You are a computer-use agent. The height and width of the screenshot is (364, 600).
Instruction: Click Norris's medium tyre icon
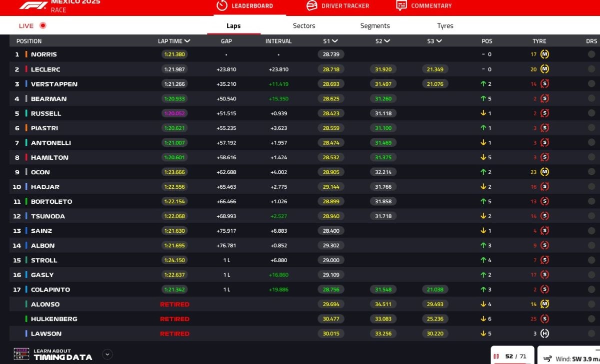[544, 54]
